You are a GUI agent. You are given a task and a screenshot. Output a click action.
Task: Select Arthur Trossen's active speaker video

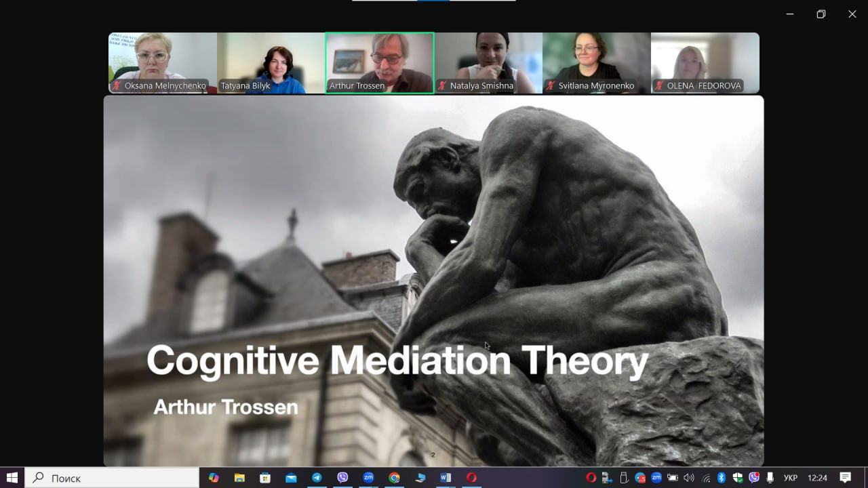point(380,63)
